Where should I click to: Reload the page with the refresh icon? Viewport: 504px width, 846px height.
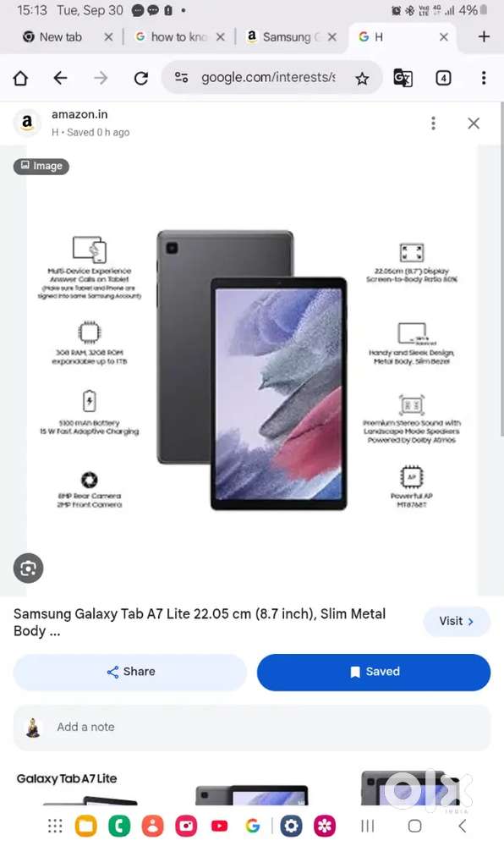141,79
